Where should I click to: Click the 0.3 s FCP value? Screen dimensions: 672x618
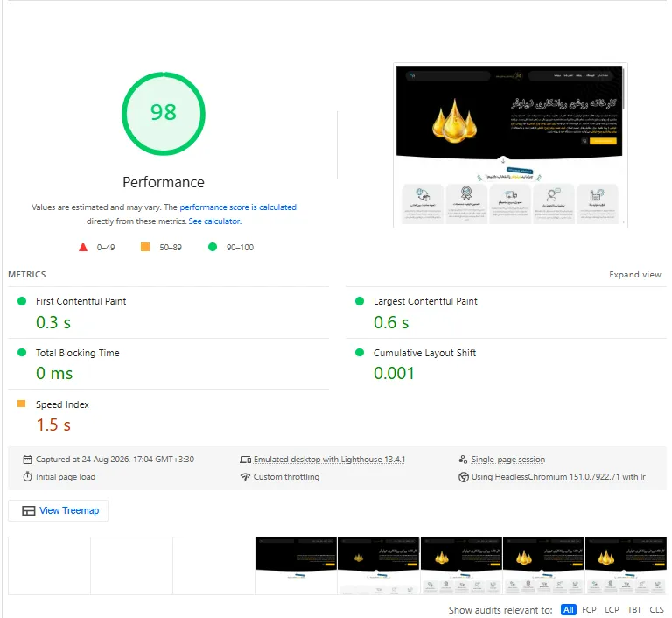pyautogui.click(x=53, y=322)
